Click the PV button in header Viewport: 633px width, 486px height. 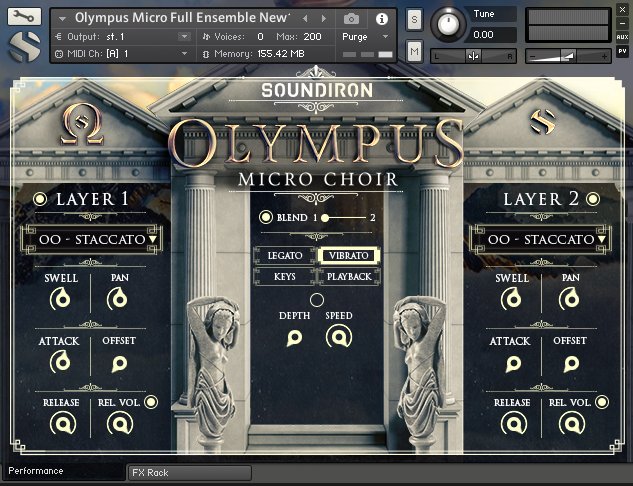pyautogui.click(x=623, y=49)
